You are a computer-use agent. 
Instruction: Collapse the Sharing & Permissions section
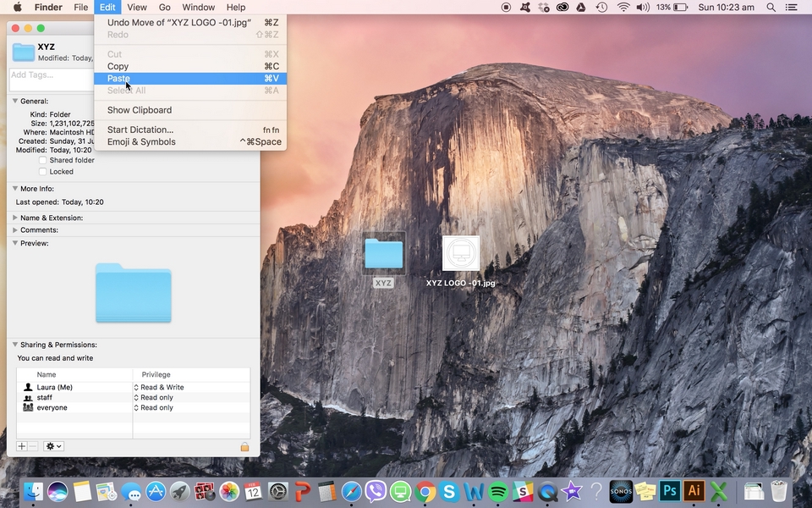[15, 345]
